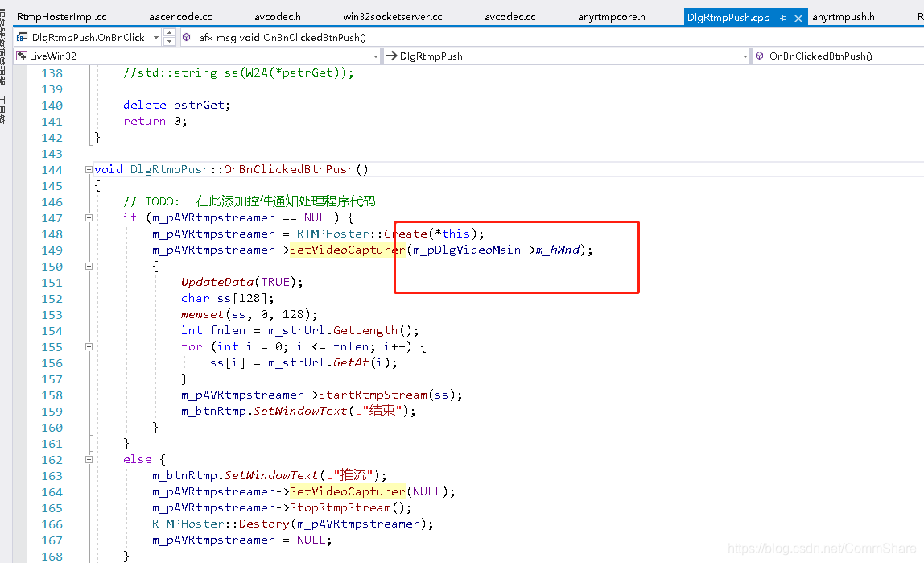The height and width of the screenshot is (563, 924).
Task: Click the SetVideoCapturer(NULL) call on line 164
Action: tap(373, 491)
